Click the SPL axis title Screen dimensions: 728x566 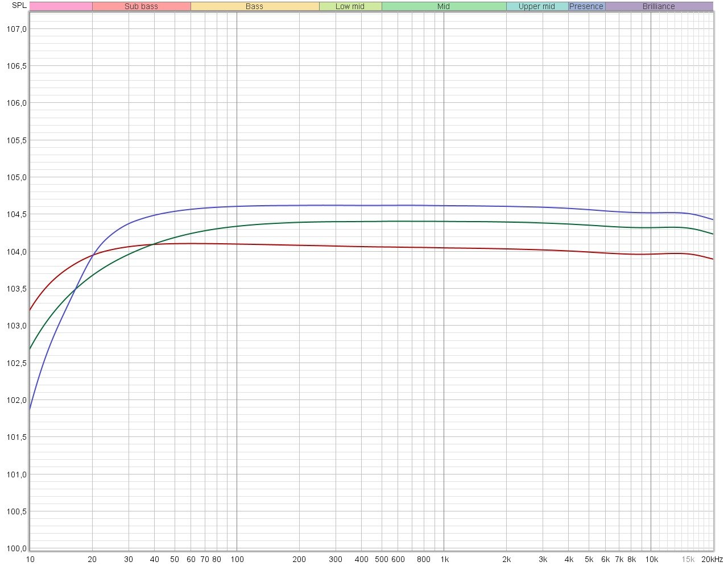click(19, 6)
